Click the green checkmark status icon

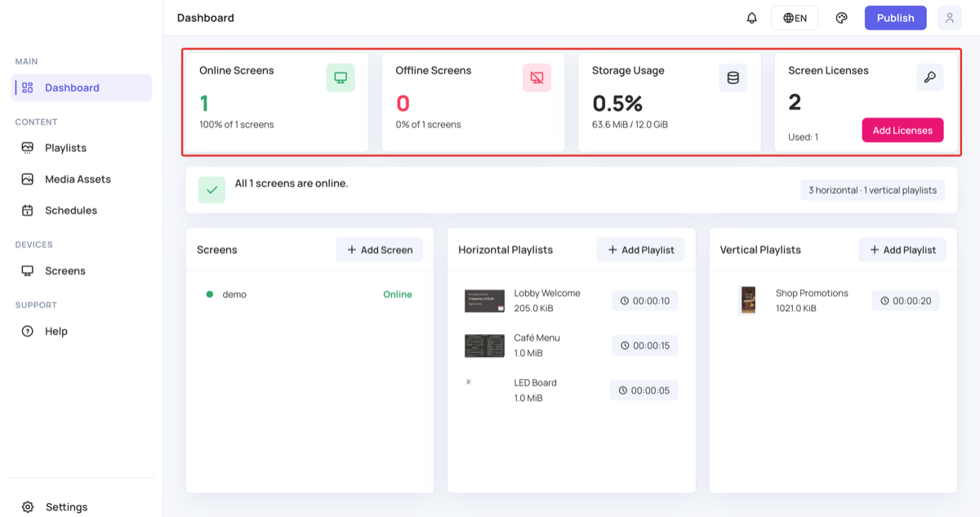coord(212,189)
